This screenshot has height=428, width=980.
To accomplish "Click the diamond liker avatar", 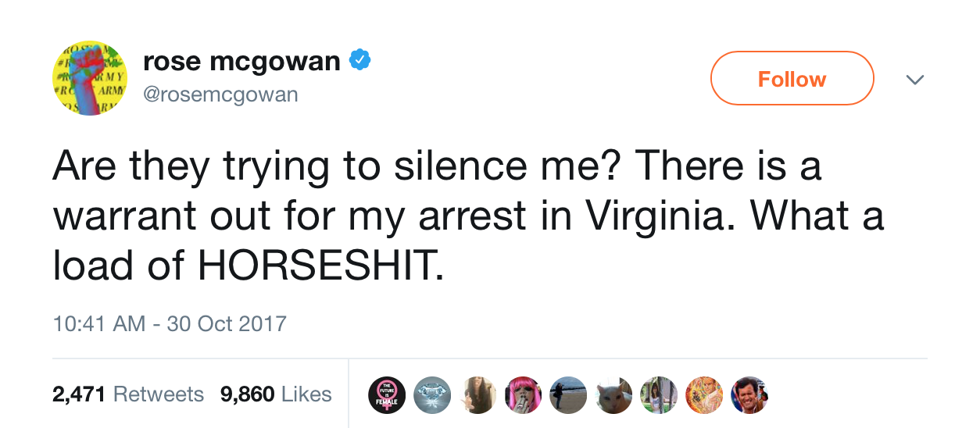I will pyautogui.click(x=431, y=394).
